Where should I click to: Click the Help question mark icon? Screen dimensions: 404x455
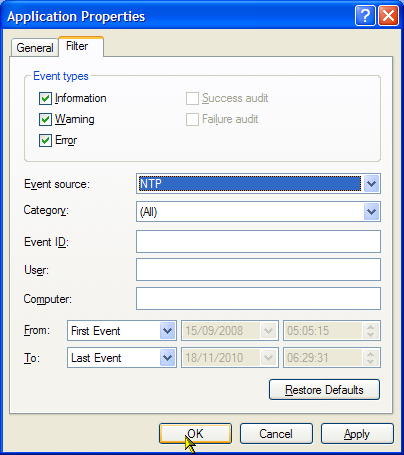pyautogui.click(x=365, y=15)
